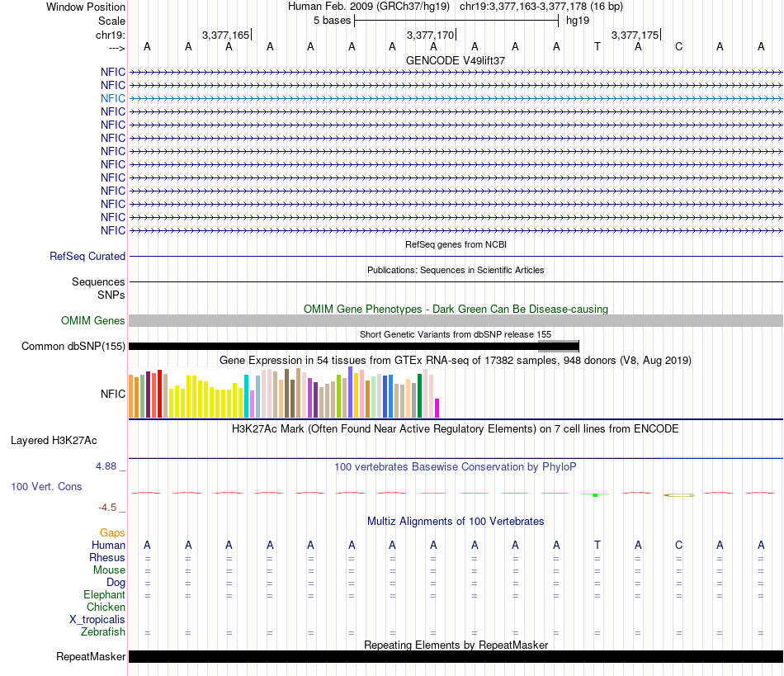Click the 'H3K27Ac Mark' ENCODE track title
784x676 pixels.
tap(456, 429)
